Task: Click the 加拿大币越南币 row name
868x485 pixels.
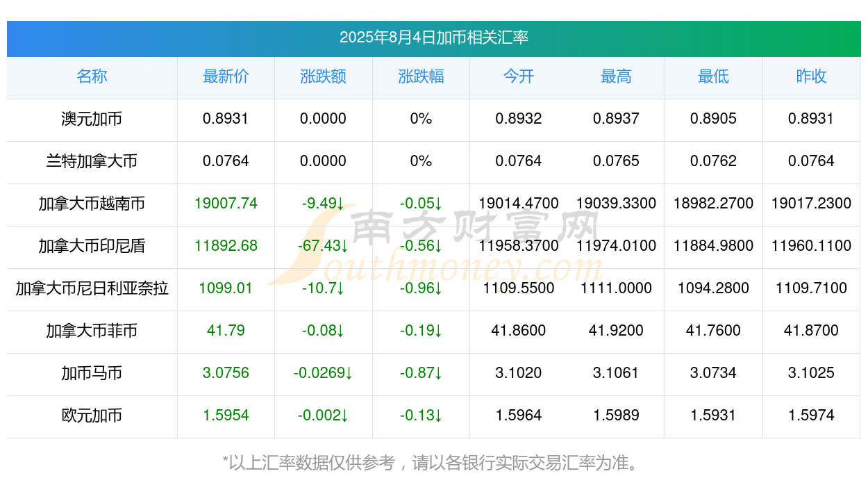Action: click(x=92, y=204)
